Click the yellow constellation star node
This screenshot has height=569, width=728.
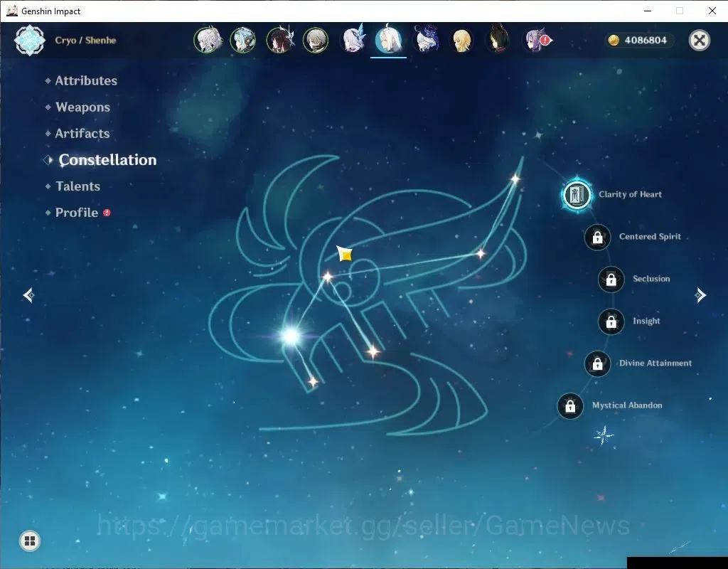click(x=345, y=254)
